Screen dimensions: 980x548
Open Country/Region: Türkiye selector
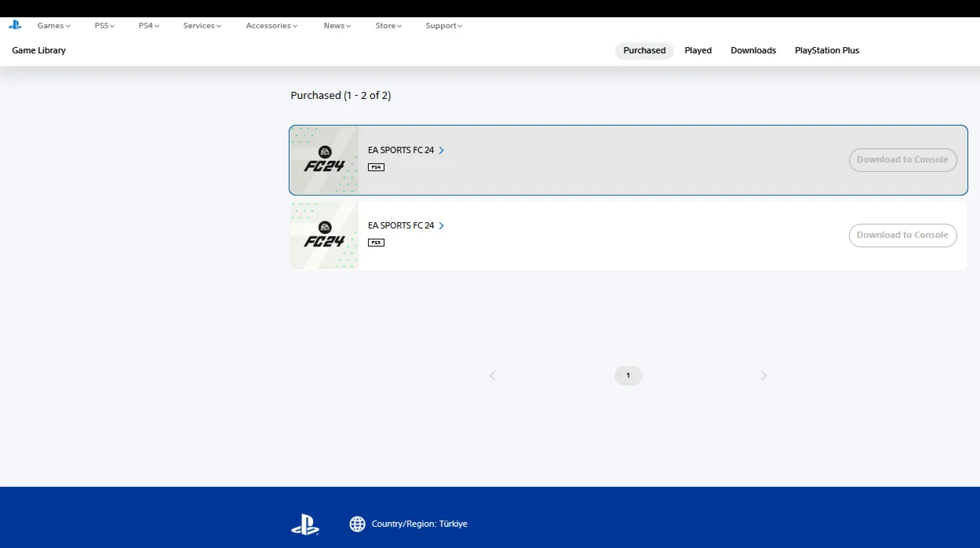(419, 524)
